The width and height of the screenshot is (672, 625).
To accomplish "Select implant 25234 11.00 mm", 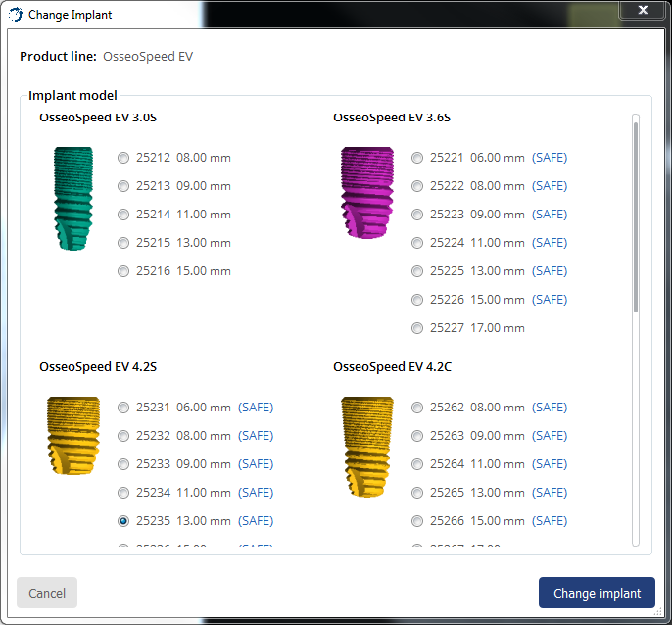I will point(123,493).
